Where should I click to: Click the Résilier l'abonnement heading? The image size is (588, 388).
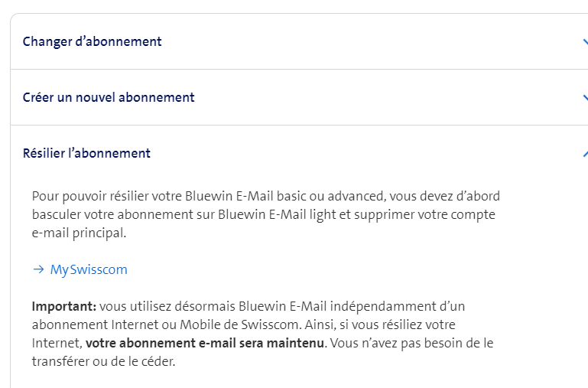point(86,153)
